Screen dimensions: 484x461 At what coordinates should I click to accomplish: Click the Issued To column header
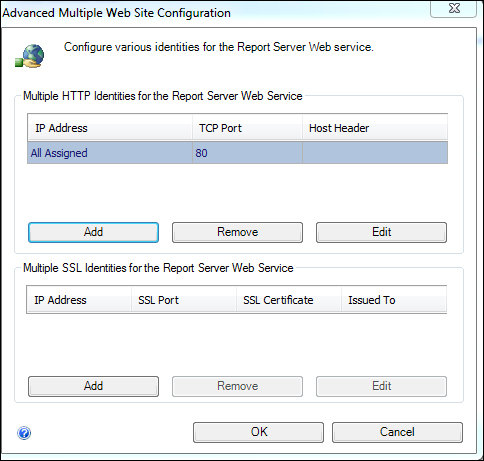pyautogui.click(x=394, y=300)
